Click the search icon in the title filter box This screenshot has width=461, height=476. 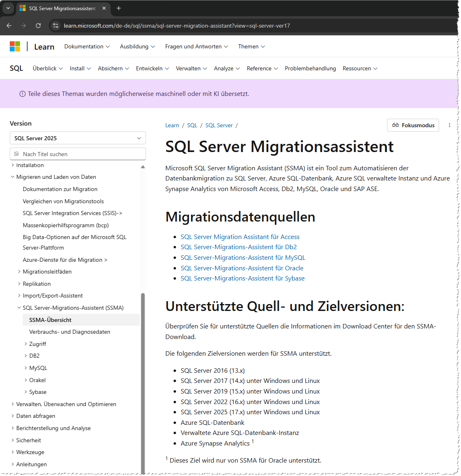point(16,154)
